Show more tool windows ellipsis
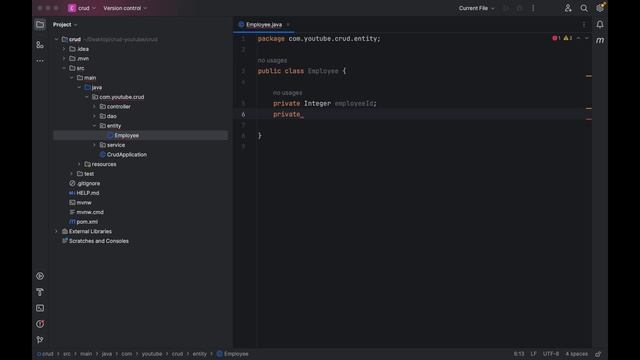Viewport: 640px width, 360px height. [x=40, y=61]
